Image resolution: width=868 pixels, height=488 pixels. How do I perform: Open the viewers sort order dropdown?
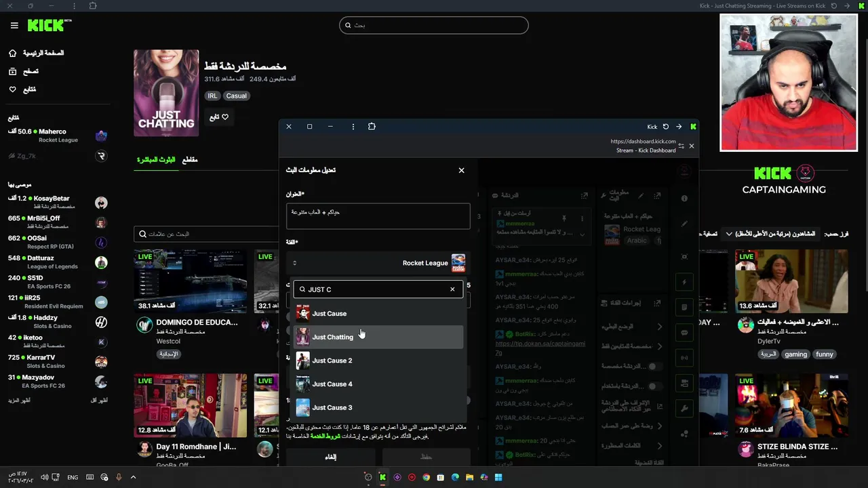click(771, 234)
